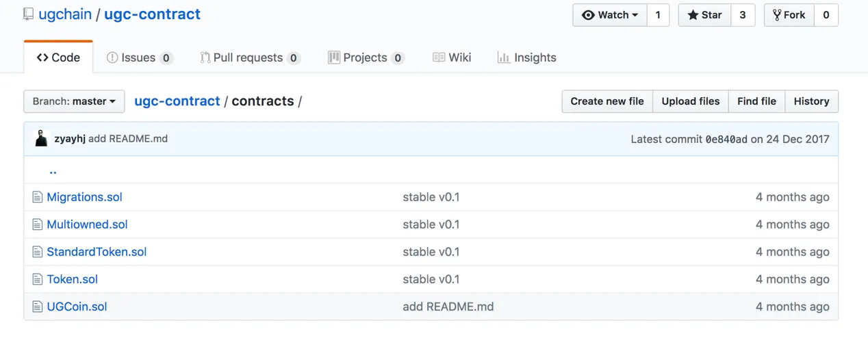The height and width of the screenshot is (349, 868).
Task: Go to the Wiki tab
Action: 452,57
